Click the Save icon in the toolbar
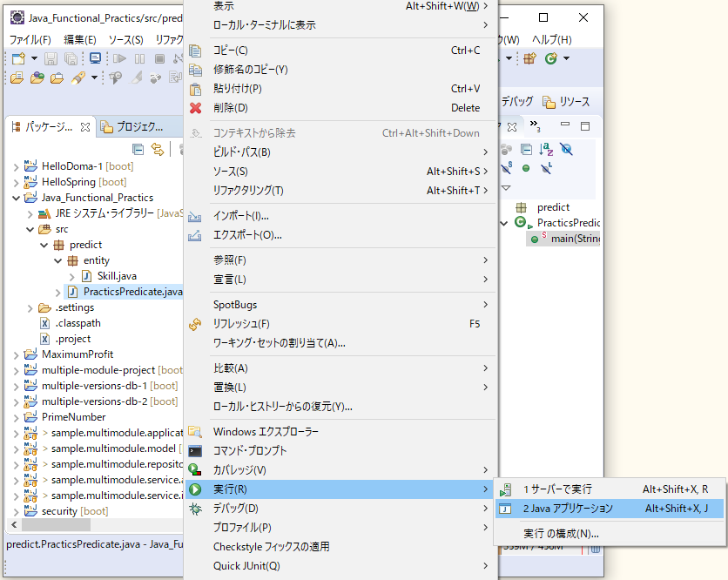 pos(51,58)
